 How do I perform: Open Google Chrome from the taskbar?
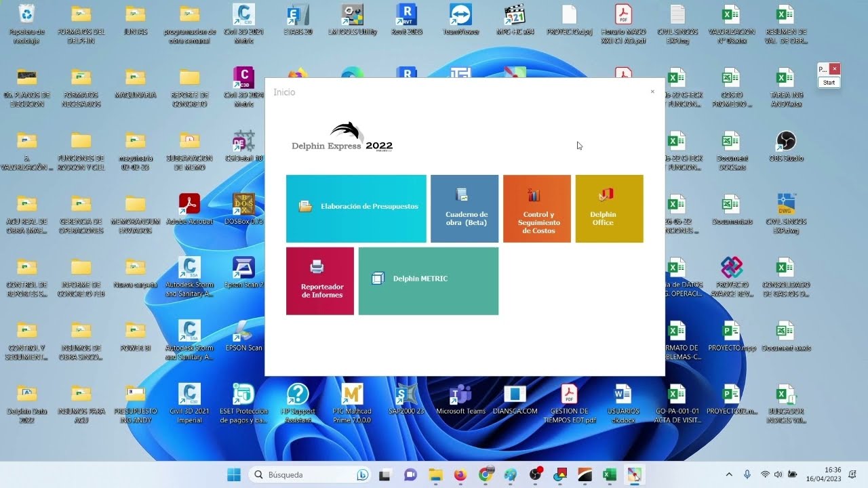[x=485, y=474]
